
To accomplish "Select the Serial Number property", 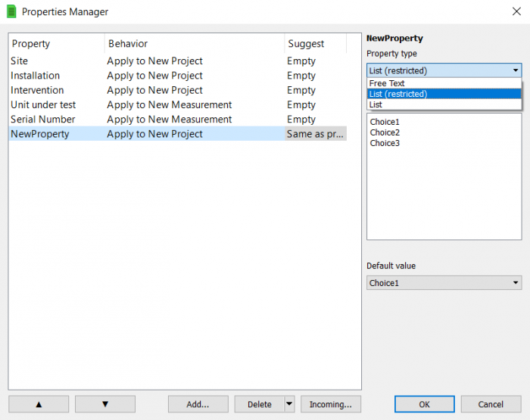I will pos(42,120).
